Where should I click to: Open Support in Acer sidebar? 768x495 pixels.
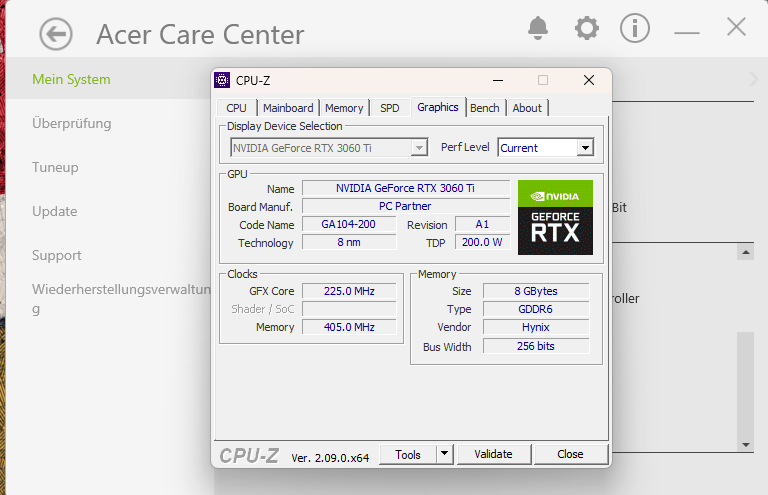(x=57, y=256)
